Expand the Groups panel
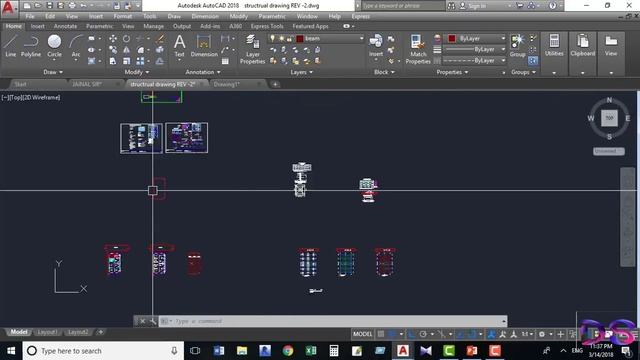Screen dimensions: 640x360 point(524,72)
